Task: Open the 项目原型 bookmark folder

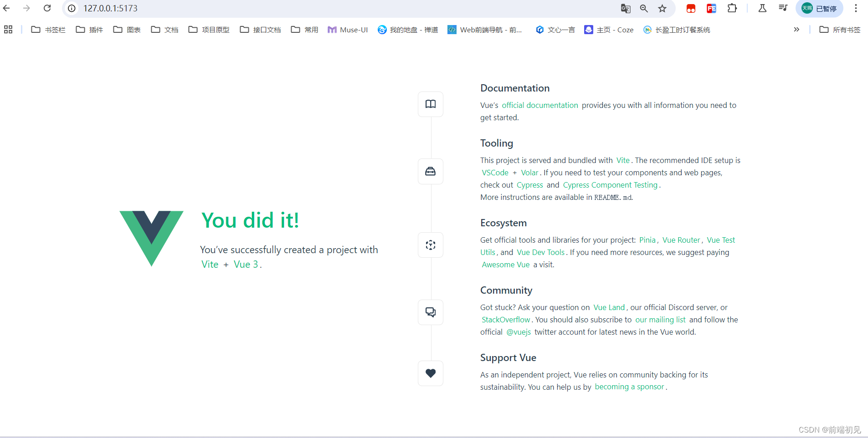Action: (x=209, y=30)
